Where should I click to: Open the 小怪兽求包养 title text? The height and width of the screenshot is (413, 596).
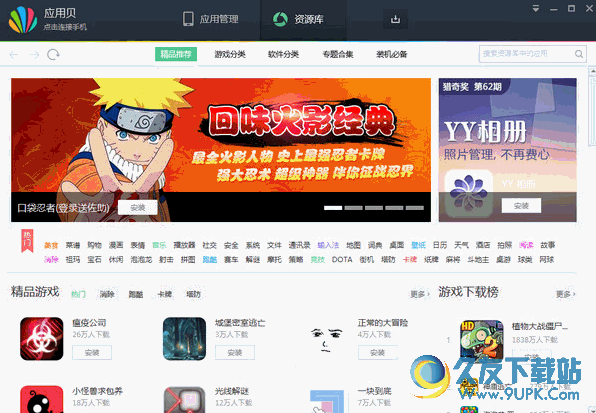coord(97,391)
